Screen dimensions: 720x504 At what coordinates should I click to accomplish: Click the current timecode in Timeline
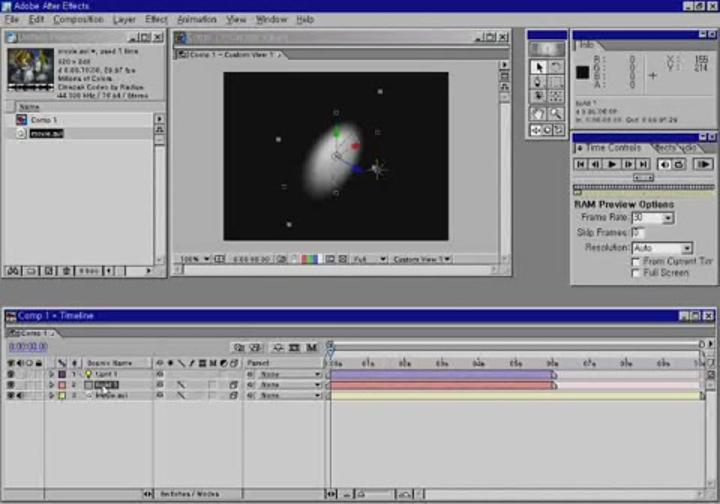coord(28,347)
